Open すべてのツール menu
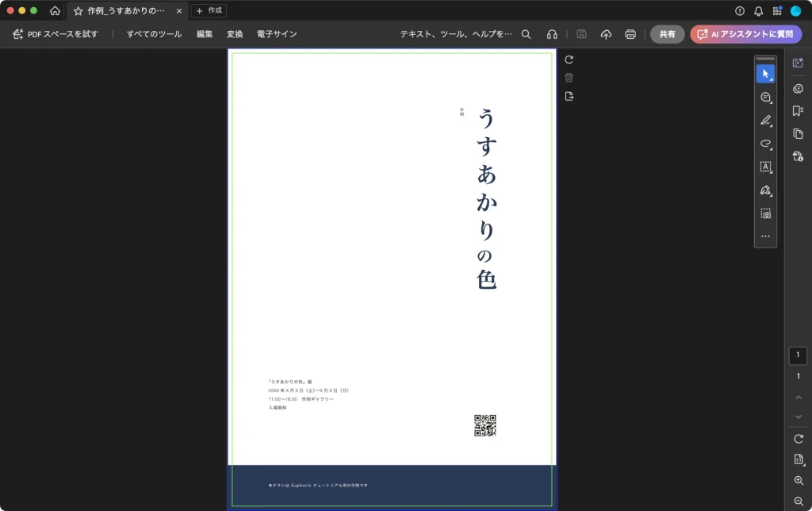Screen dimensions: 812x511 (155, 34)
